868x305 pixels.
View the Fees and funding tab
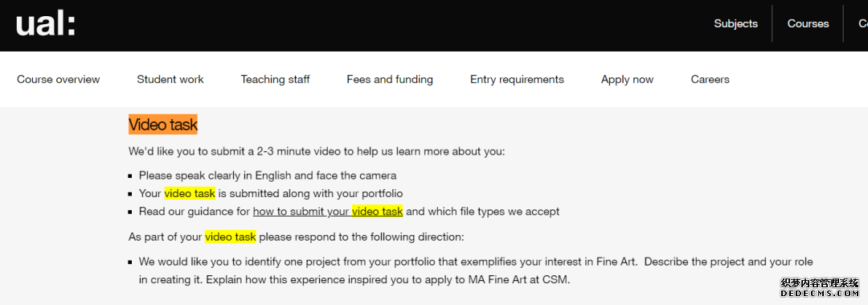click(390, 80)
